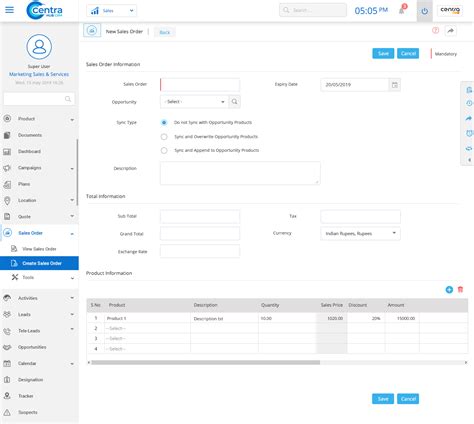The image size is (474, 424).
Task: Select Sync and Overwrite Opportunity Products
Action: pos(164,137)
